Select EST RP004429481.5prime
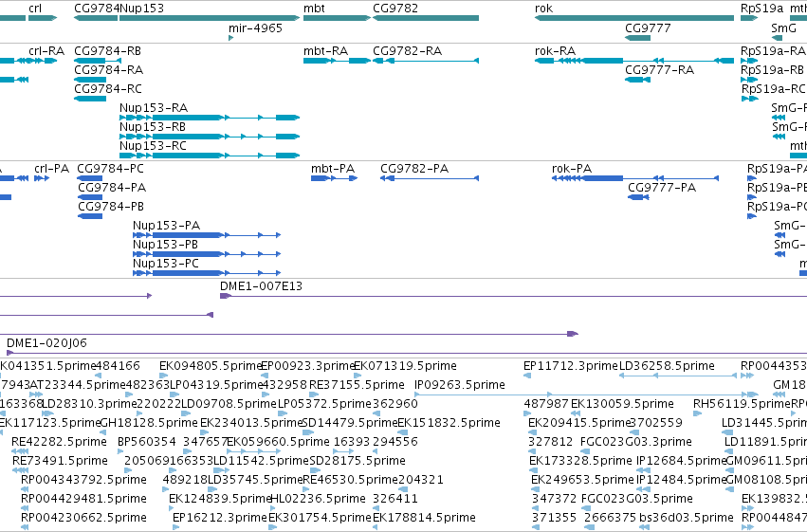The height and width of the screenshot is (532, 807). pos(83,499)
